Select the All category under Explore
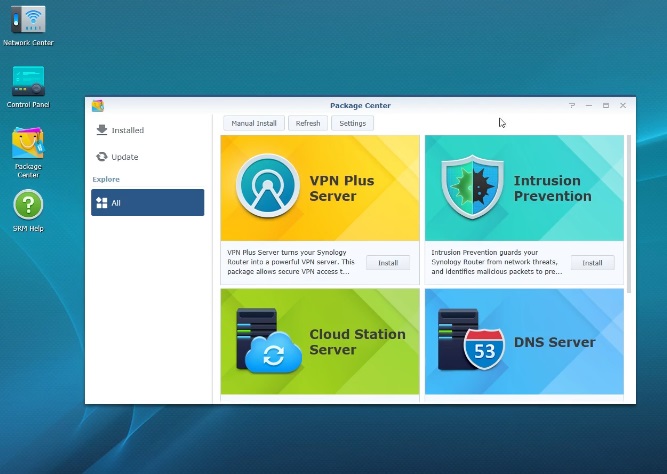 pyautogui.click(x=148, y=203)
